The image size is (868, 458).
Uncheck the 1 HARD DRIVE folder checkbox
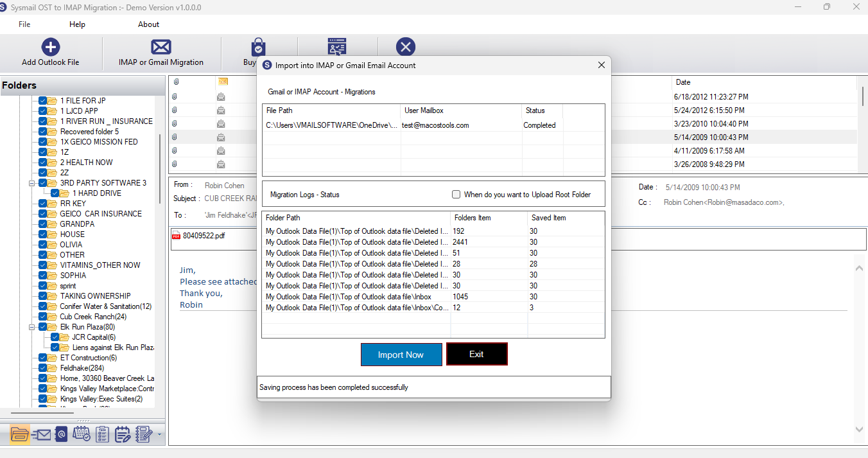coord(55,193)
